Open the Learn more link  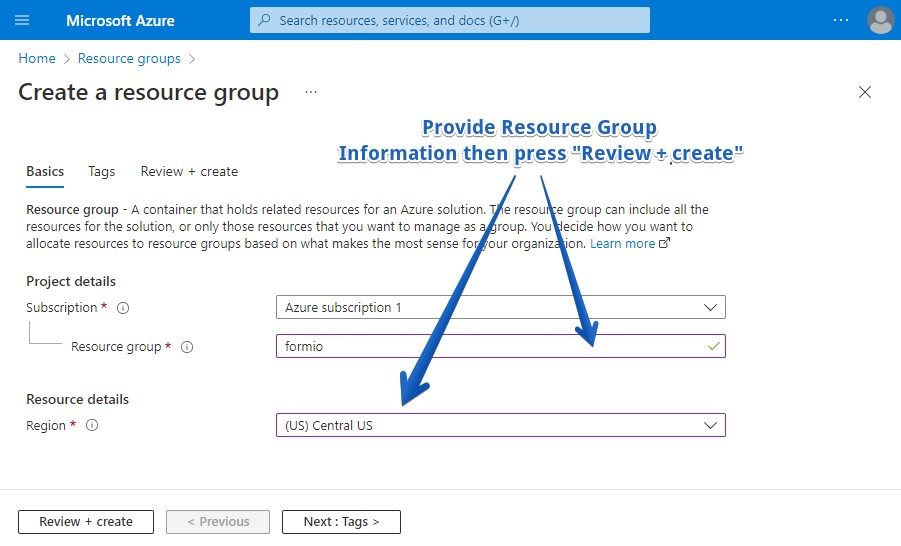coord(623,244)
